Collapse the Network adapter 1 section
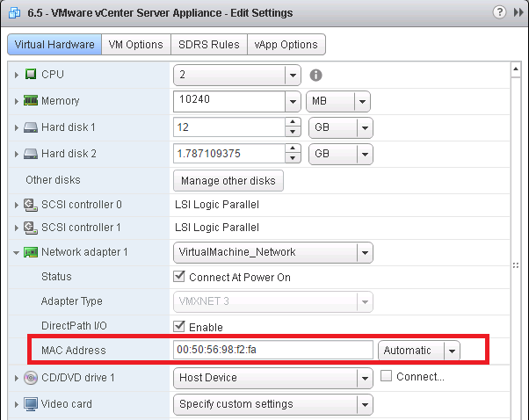 tap(16, 252)
